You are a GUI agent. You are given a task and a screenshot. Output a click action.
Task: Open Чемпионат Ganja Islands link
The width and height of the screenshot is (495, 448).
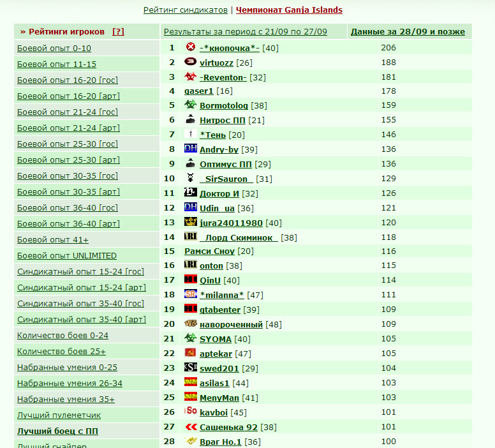pos(289,10)
